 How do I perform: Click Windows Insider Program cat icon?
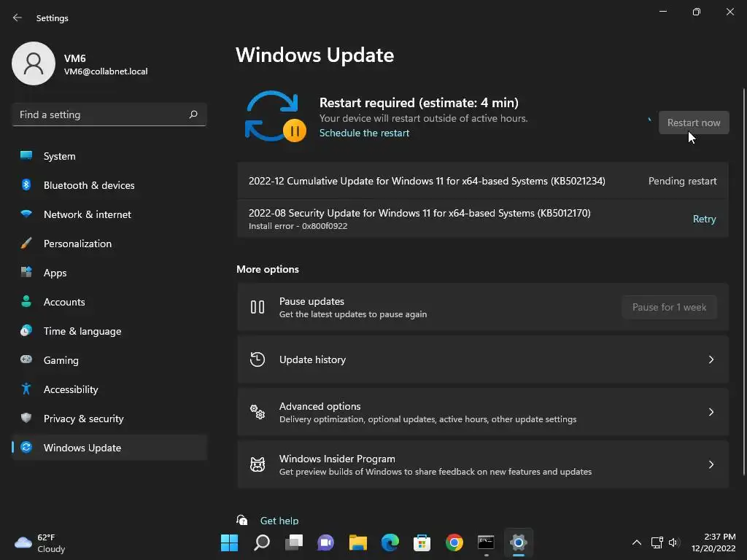(258, 464)
